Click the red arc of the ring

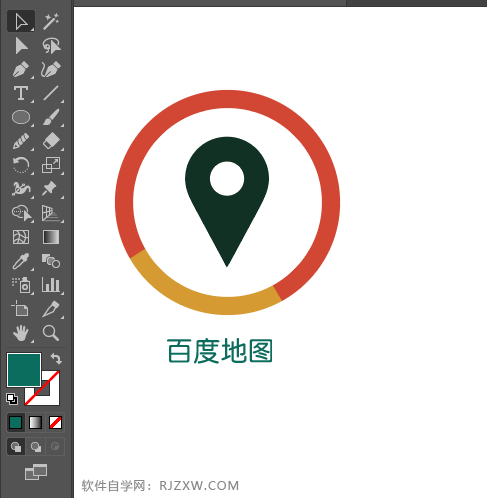pos(228,99)
